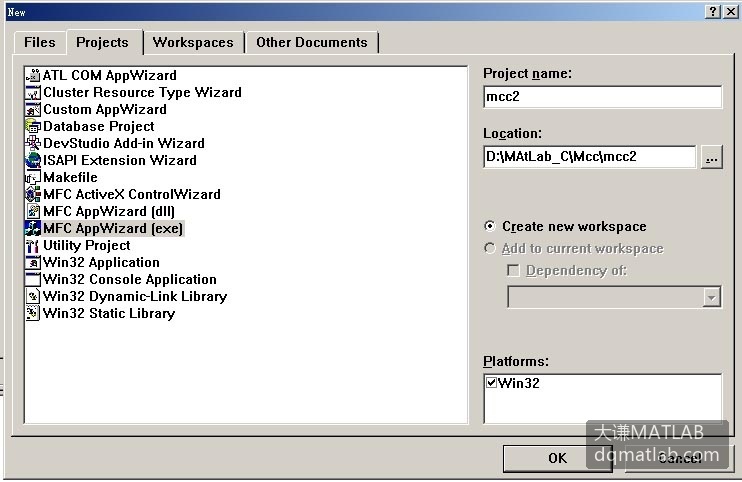
Task: Select the Utility Project label
Action: 87,245
